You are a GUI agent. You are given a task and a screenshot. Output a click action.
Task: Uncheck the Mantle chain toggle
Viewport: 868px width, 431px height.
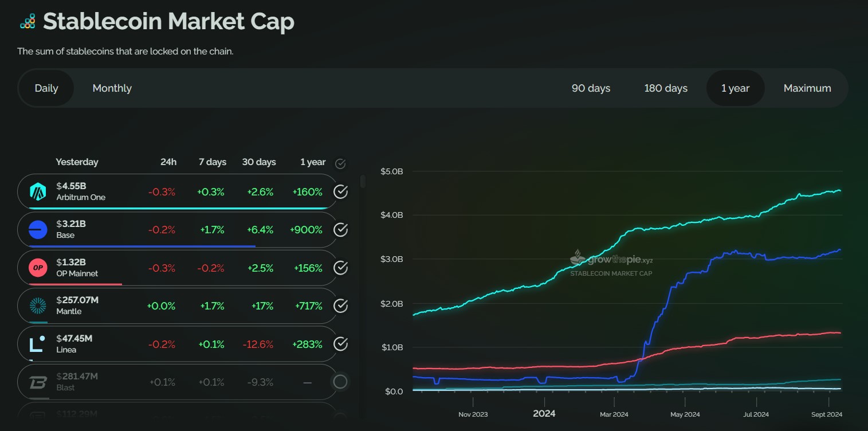coord(340,305)
